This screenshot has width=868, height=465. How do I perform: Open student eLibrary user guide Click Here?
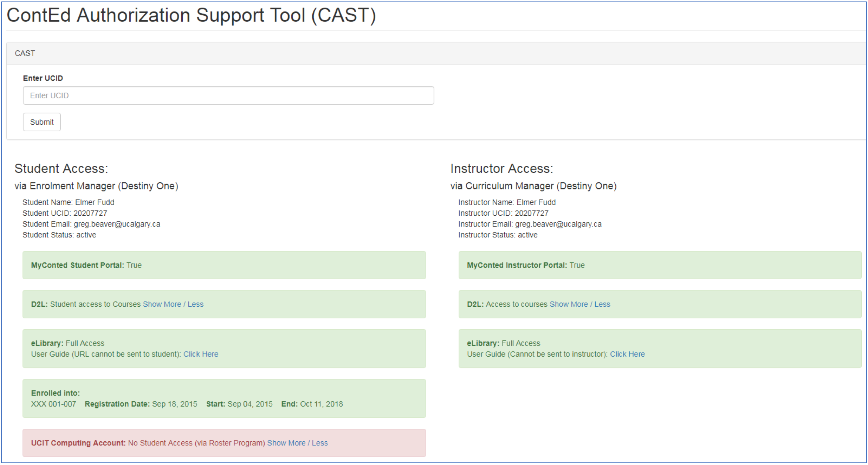click(x=201, y=354)
